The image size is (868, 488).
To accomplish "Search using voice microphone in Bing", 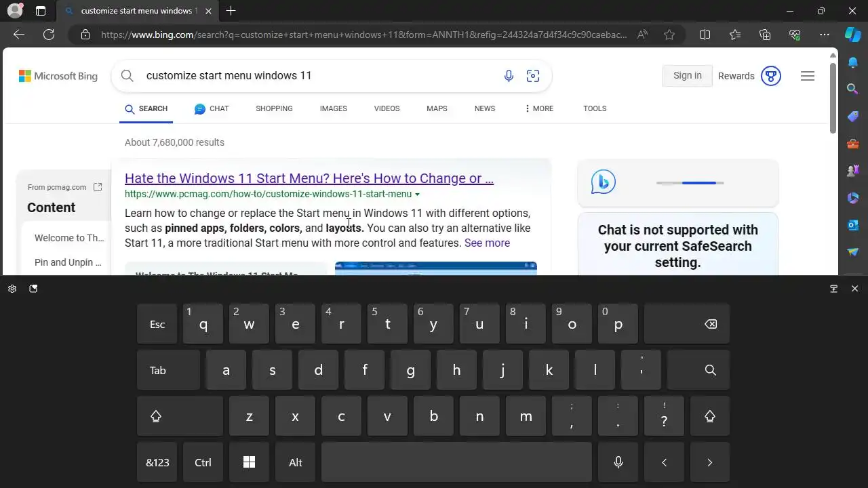I will [x=509, y=76].
